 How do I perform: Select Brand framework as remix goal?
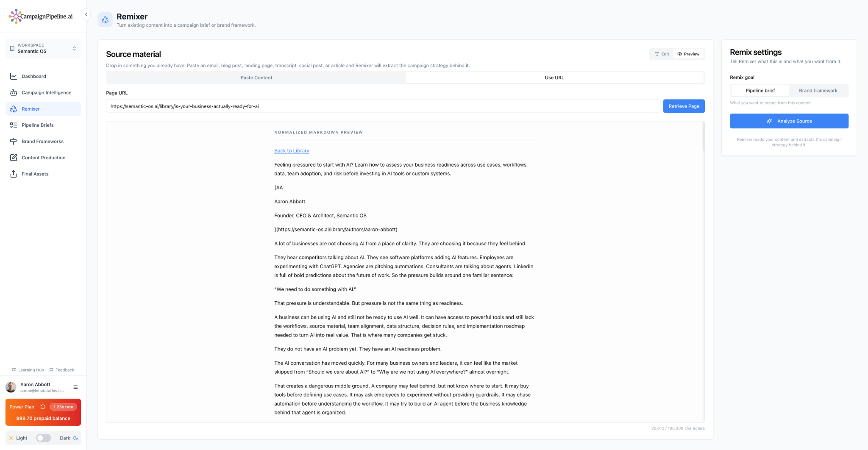[x=818, y=91]
